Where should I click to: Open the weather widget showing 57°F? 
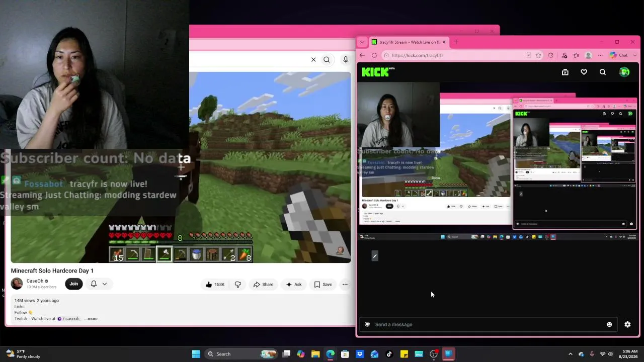coord(23,354)
